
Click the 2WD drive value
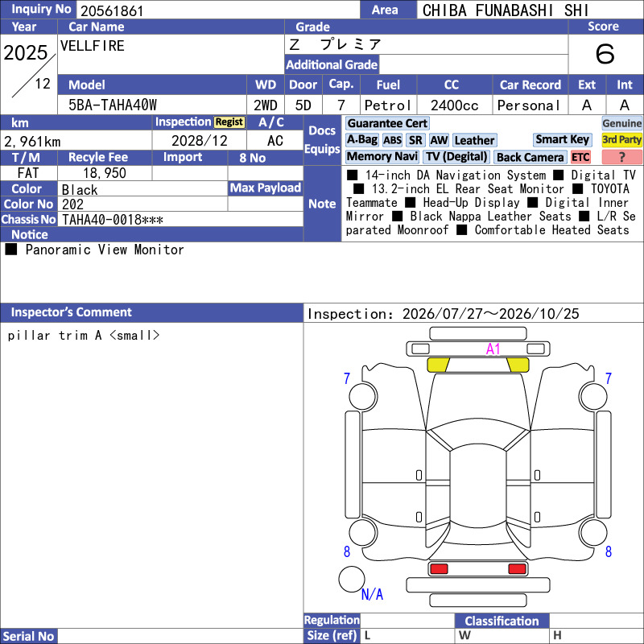266,105
